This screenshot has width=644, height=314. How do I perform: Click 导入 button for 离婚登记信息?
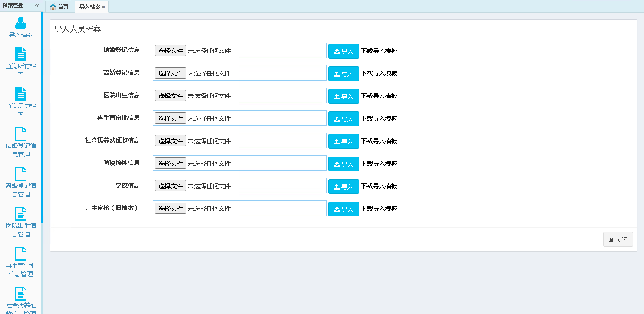pos(343,74)
